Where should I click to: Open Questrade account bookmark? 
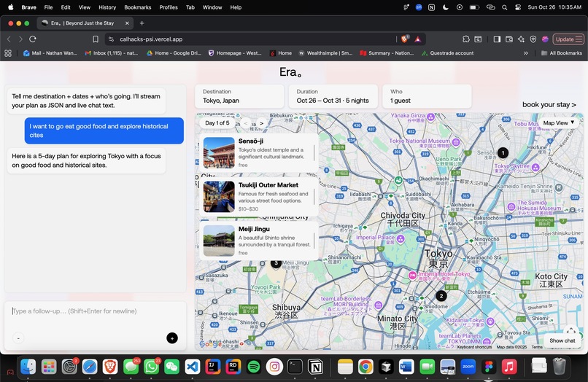pyautogui.click(x=447, y=53)
